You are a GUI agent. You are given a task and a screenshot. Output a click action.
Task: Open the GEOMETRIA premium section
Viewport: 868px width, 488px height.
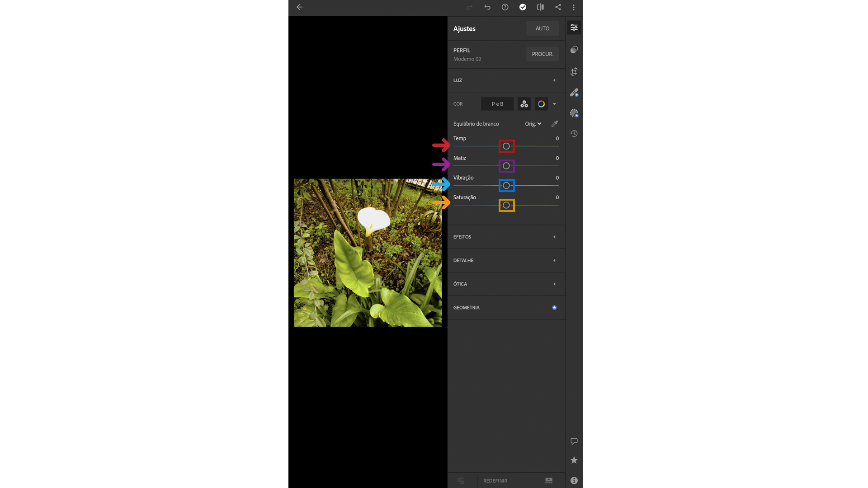point(506,308)
